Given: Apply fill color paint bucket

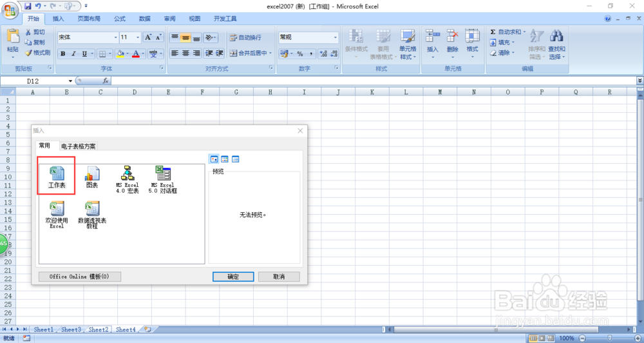Looking at the screenshot, I should 120,54.
